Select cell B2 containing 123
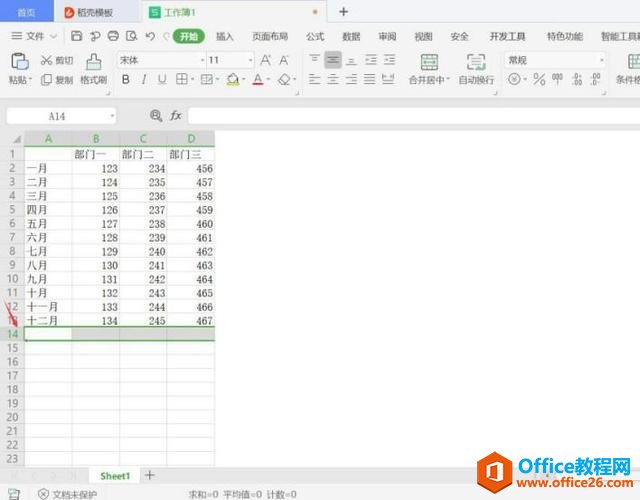 96,168
